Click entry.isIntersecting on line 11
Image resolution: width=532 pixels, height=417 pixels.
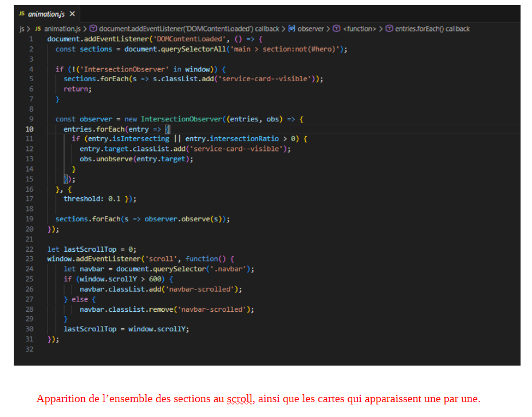coord(129,139)
